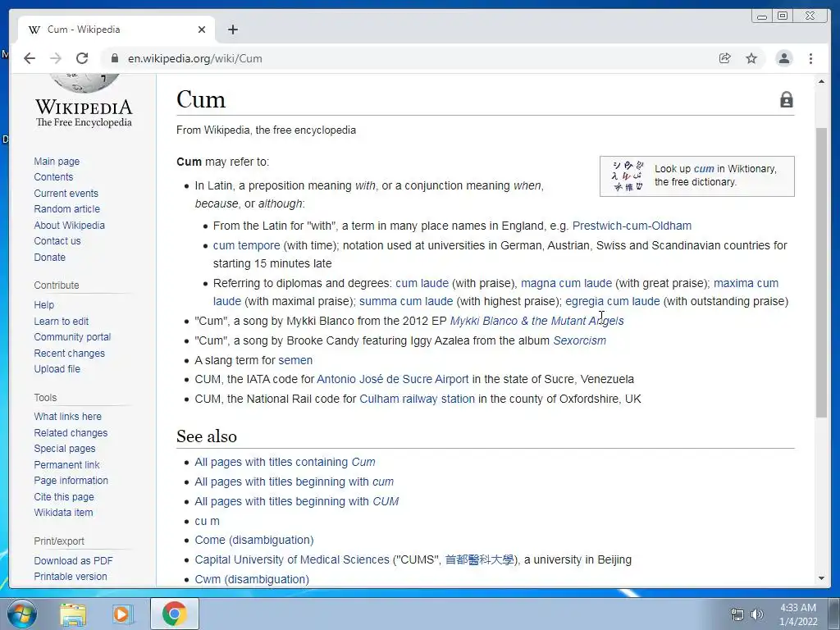Click the padlock site info icon

114,58
